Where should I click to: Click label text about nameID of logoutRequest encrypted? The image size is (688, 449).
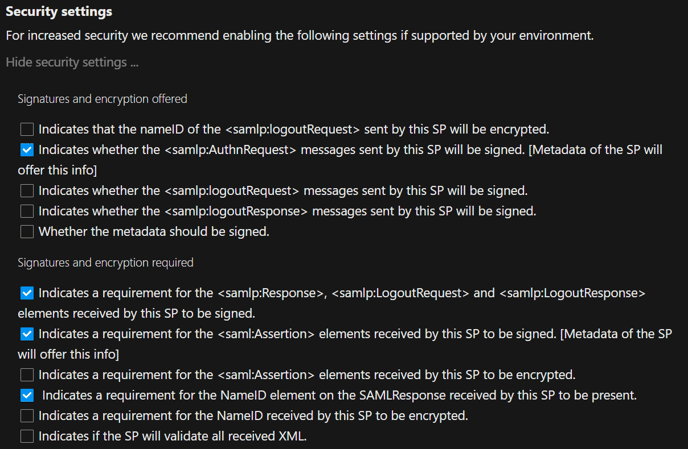tap(293, 129)
